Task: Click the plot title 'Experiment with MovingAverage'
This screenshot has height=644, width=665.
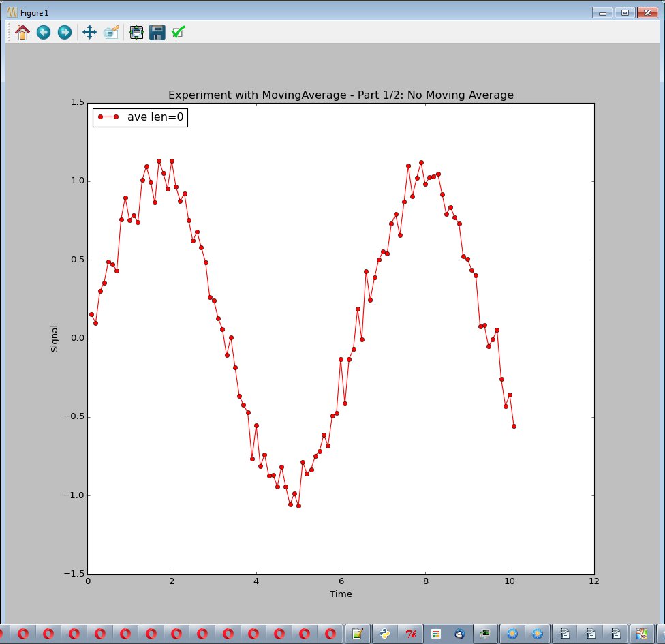Action: click(258, 95)
